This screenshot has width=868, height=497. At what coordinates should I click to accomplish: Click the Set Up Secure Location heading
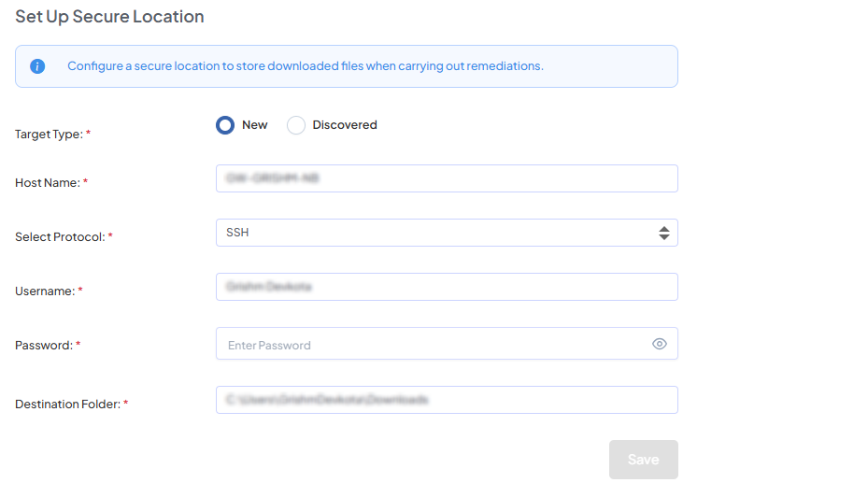pos(109,17)
